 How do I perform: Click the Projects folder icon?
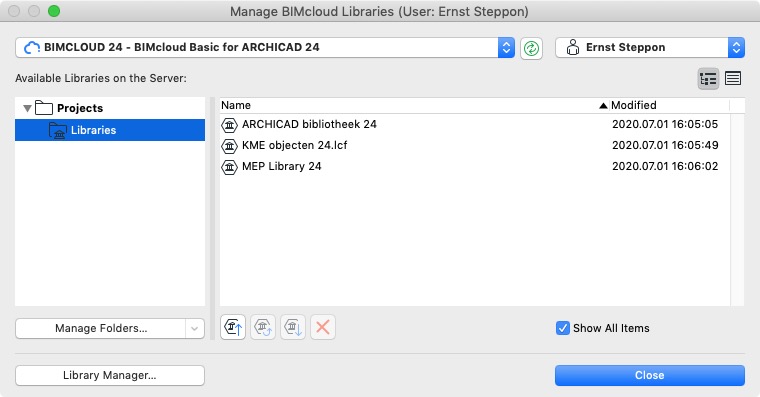(44, 108)
